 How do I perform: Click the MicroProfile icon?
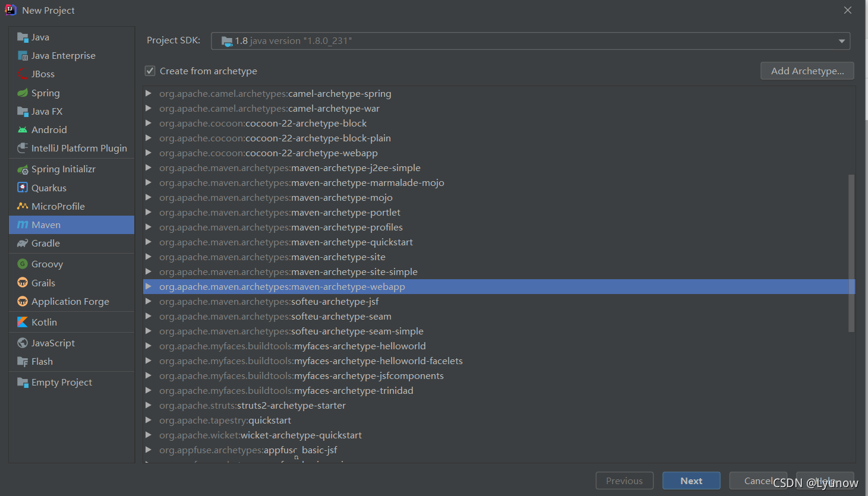point(23,206)
